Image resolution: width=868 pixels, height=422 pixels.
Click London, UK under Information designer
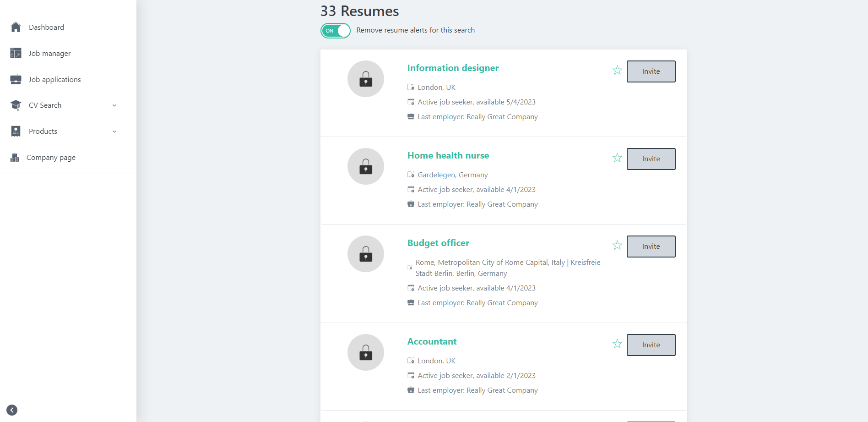pos(436,88)
